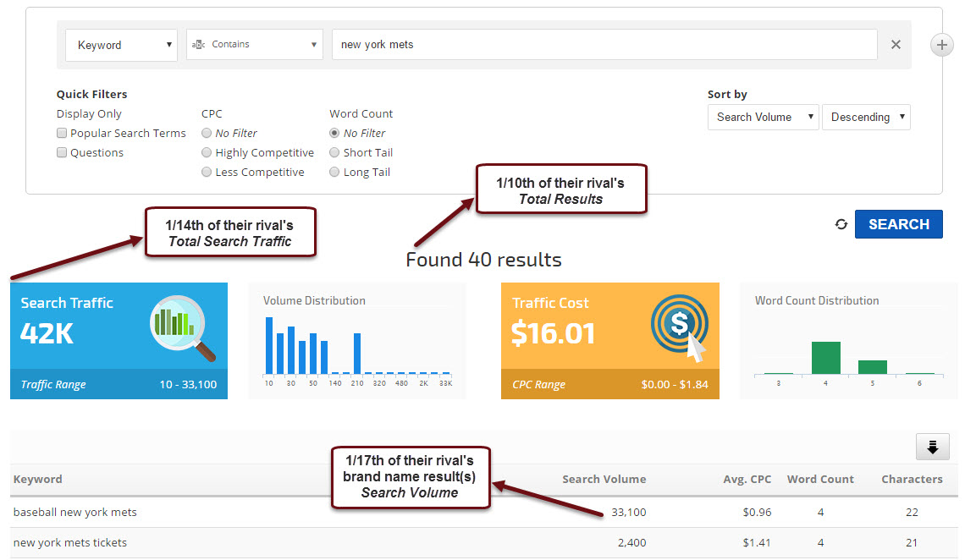Click the Traffic Cost dollar target icon
Screen dimensions: 965x560
point(679,327)
